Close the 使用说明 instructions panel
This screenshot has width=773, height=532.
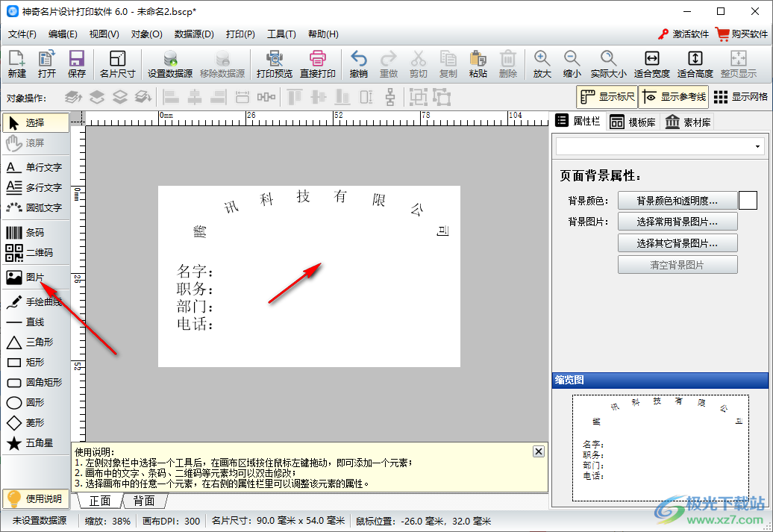[x=539, y=451]
